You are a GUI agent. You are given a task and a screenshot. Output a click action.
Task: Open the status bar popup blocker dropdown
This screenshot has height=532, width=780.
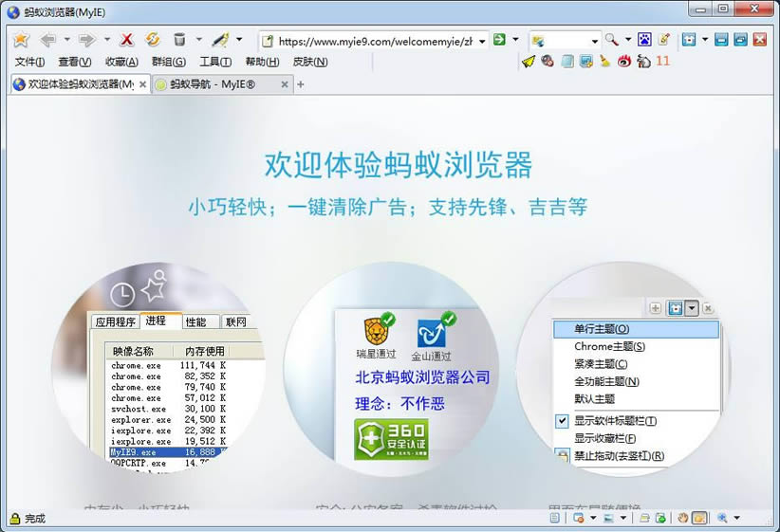click(593, 518)
